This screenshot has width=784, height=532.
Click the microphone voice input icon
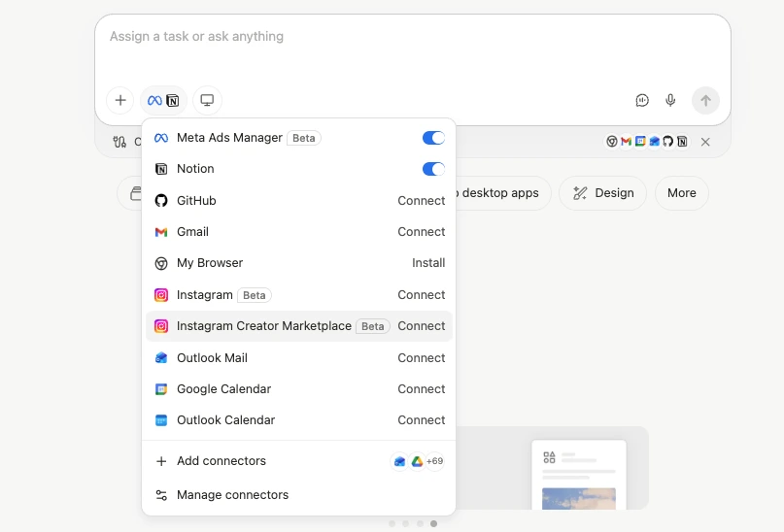point(670,100)
